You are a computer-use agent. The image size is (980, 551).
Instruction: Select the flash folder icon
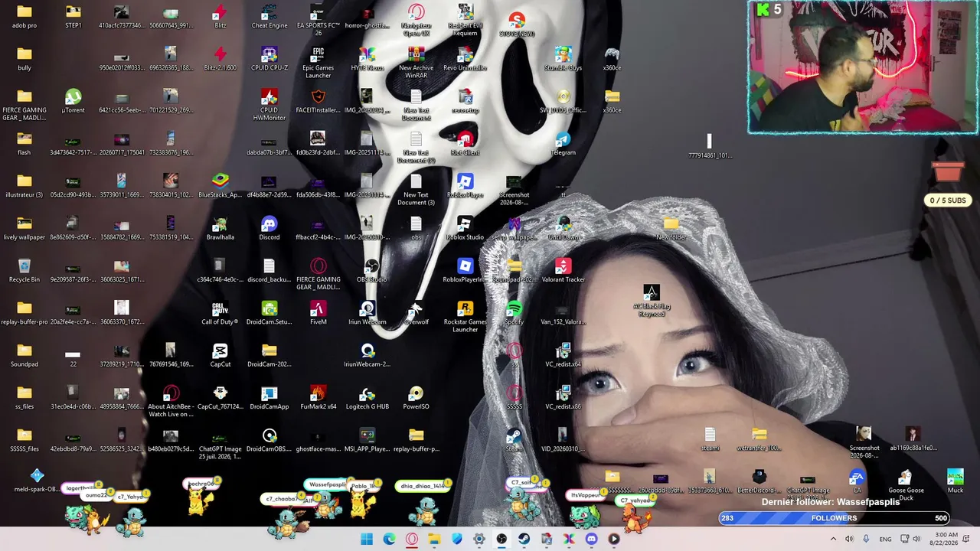24,143
